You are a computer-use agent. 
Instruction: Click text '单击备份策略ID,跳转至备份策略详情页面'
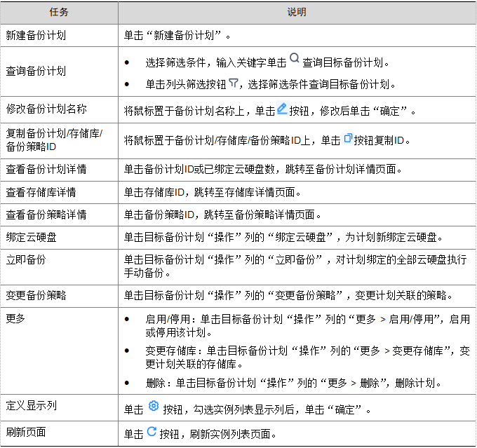pos(219,215)
